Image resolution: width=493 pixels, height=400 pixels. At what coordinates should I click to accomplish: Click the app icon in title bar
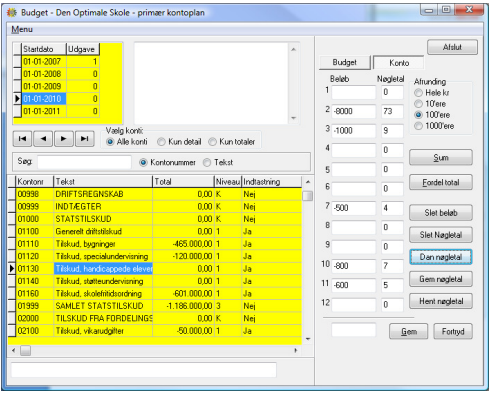(x=12, y=13)
